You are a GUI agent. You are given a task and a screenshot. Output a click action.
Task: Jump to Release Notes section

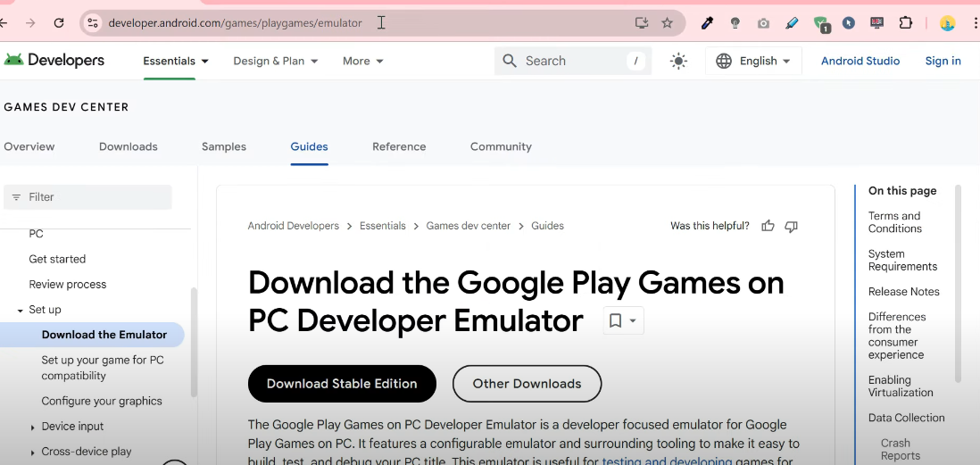pyautogui.click(x=904, y=292)
